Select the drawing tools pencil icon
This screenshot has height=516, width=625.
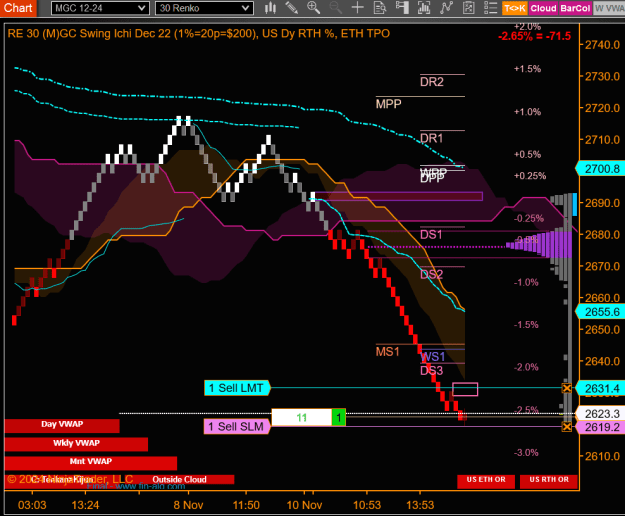click(292, 8)
